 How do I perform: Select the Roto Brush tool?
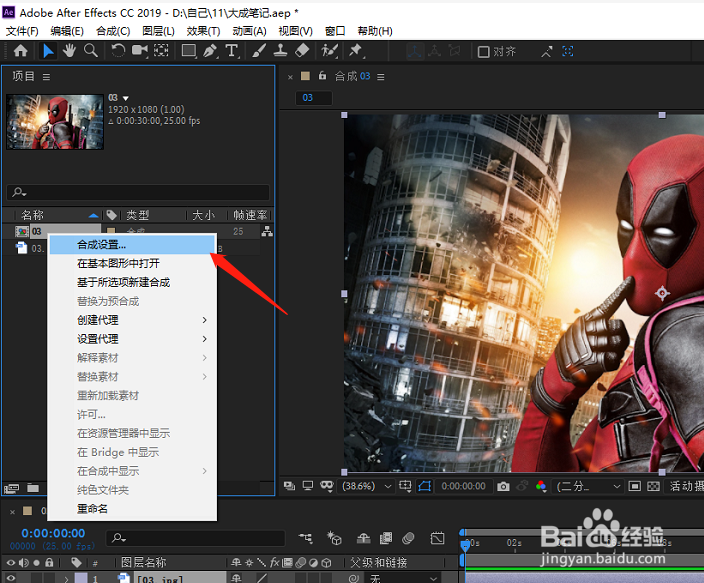(x=329, y=51)
